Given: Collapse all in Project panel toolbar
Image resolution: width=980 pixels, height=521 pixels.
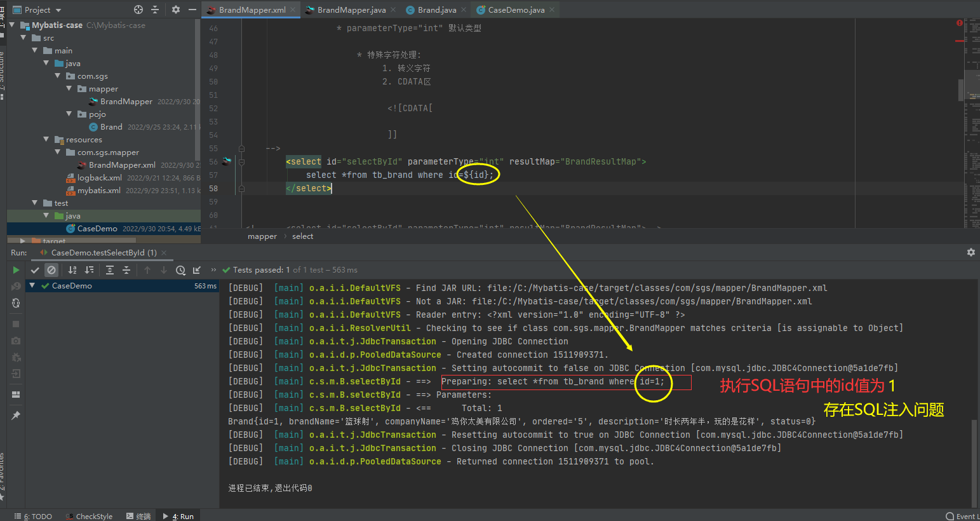Looking at the screenshot, I should click(x=155, y=10).
